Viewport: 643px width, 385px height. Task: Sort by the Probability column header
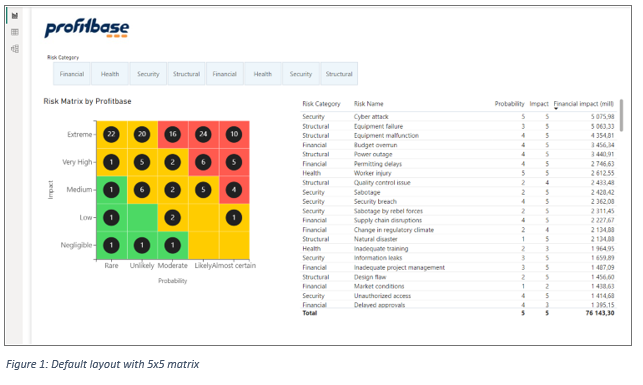pyautogui.click(x=509, y=104)
